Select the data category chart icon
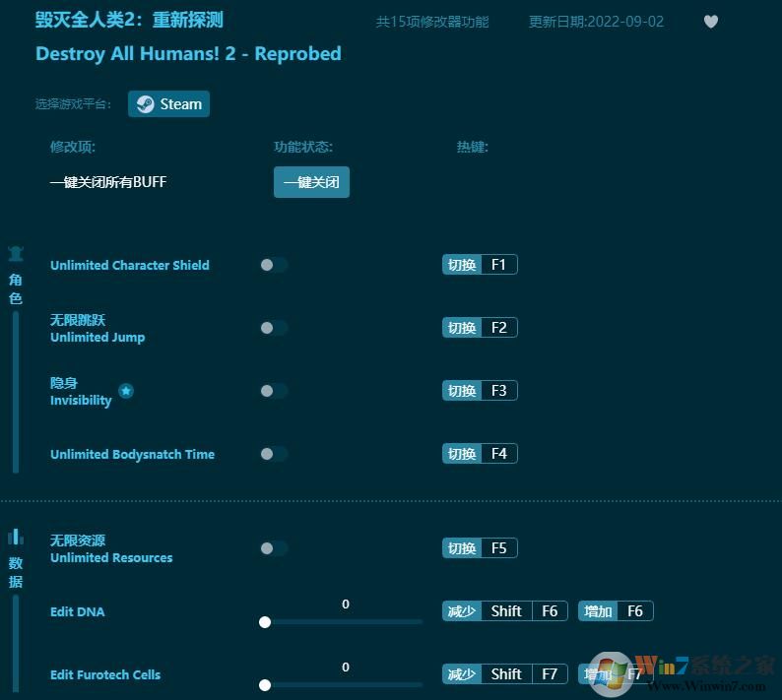782x700 pixels. [16, 538]
